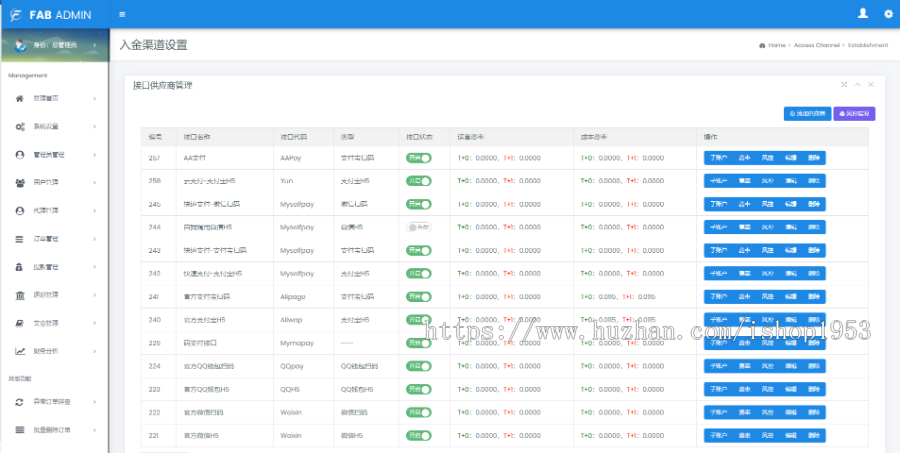Toggle status switch for row 221 官方微信H5

418,436
